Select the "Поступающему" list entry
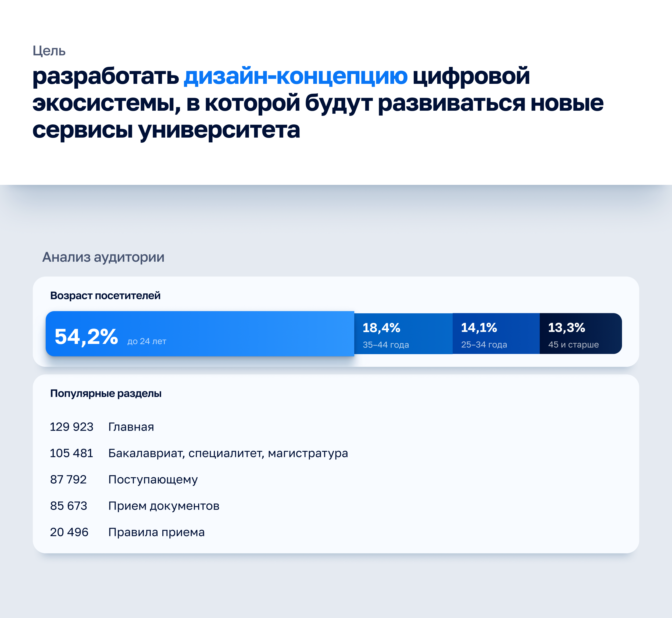Viewport: 672px width, 618px height. 153,480
